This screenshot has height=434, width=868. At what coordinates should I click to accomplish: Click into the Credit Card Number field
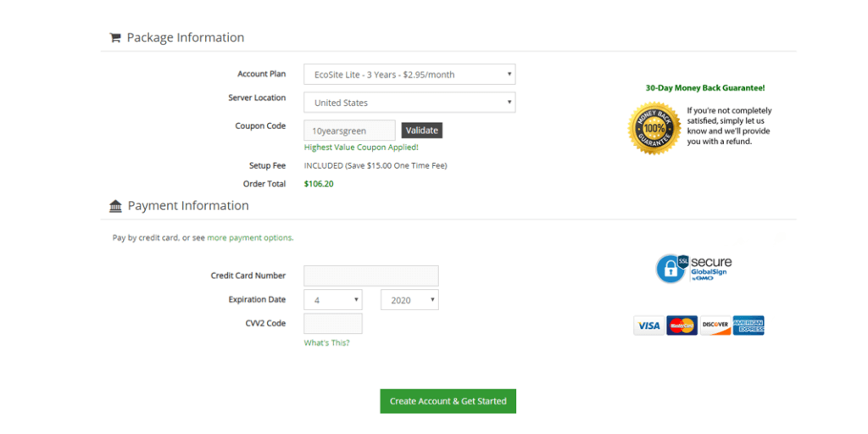coord(371,275)
